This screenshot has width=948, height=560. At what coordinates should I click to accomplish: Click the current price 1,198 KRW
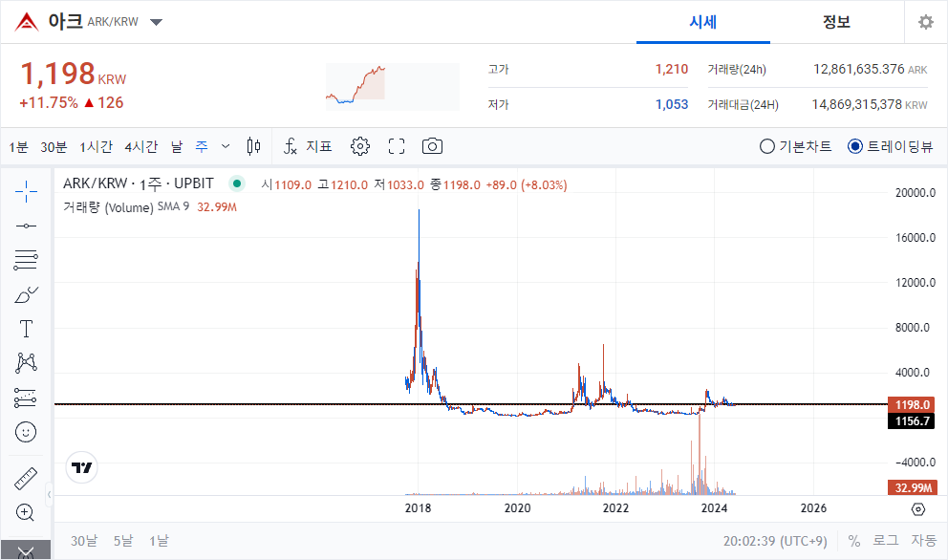coord(74,75)
